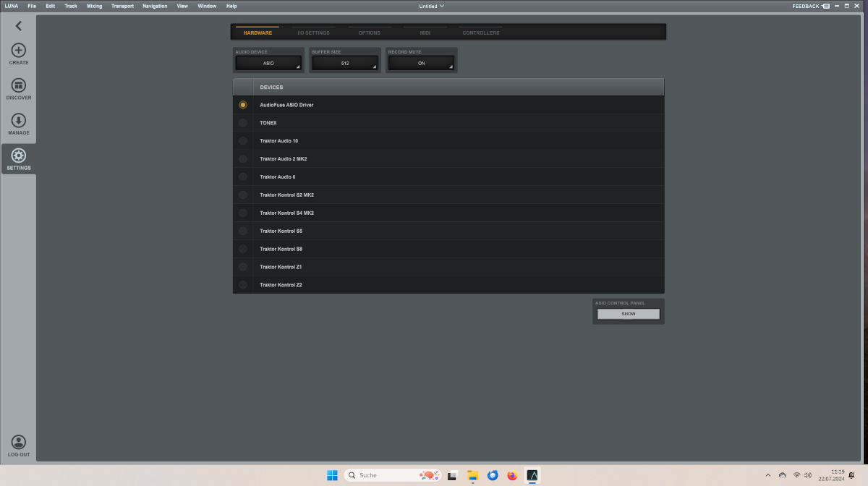Open the File menu
The width and height of the screenshot is (868, 486).
click(x=32, y=6)
